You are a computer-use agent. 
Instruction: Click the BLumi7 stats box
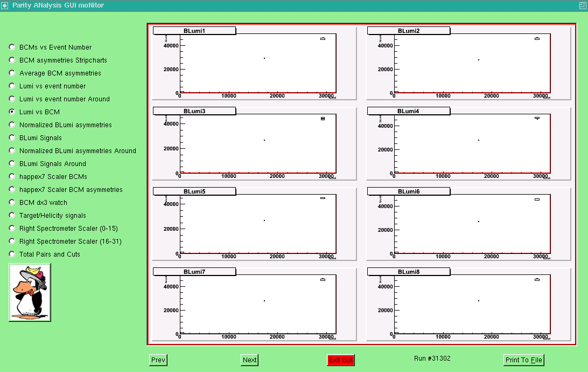pyautogui.click(x=323, y=280)
